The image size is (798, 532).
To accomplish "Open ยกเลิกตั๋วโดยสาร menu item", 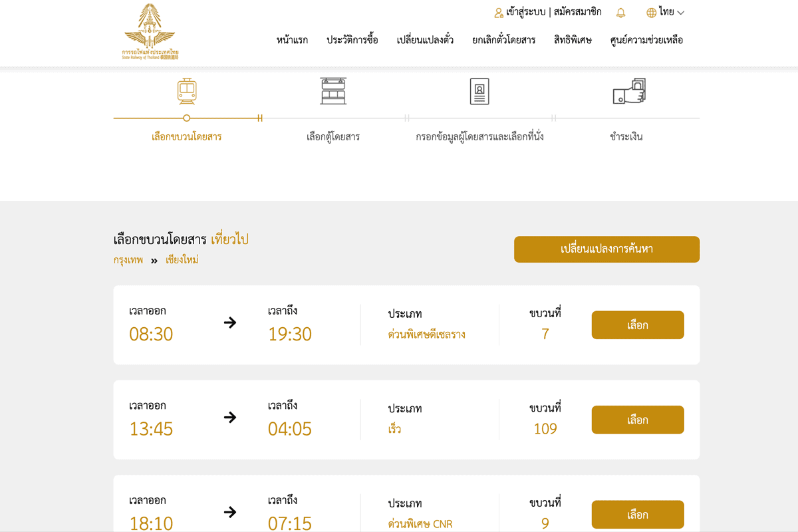I will click(x=503, y=40).
